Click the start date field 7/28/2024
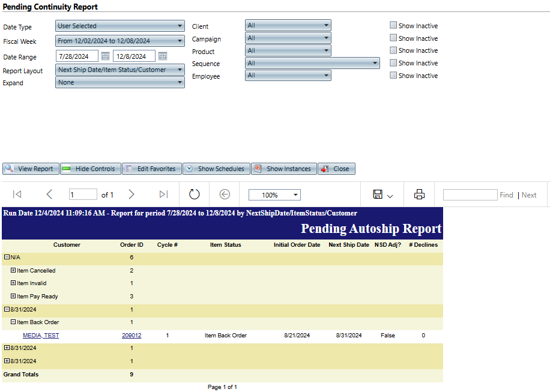550x392 pixels. click(77, 56)
